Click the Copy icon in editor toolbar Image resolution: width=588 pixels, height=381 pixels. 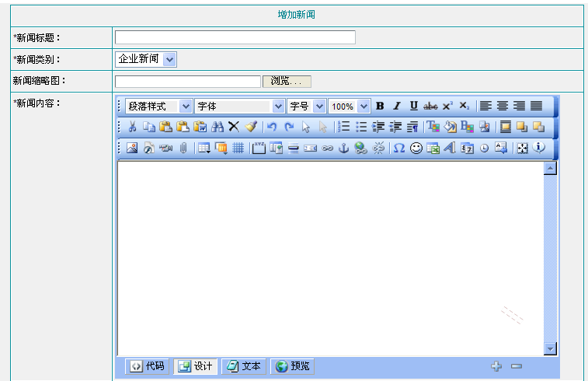[x=149, y=127]
